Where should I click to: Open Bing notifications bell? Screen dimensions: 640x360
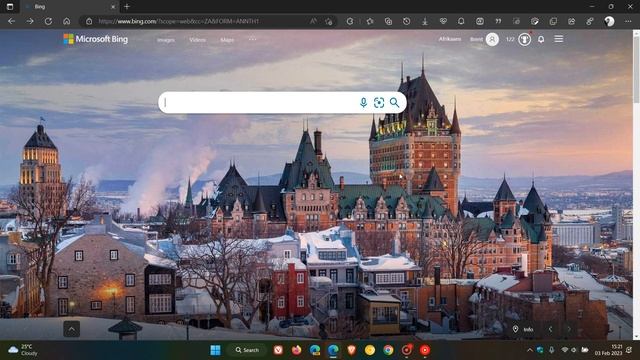click(541, 39)
